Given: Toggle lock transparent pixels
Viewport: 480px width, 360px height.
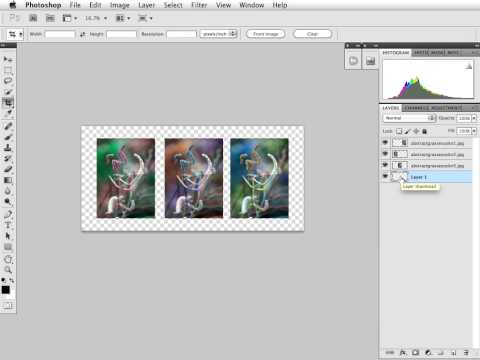Looking at the screenshot, I should [x=399, y=131].
